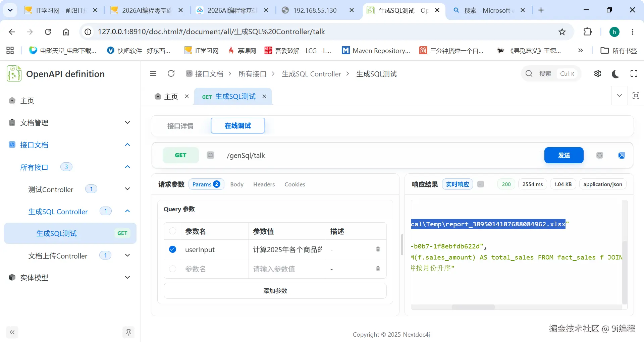
Task: Click the OpenAPI definition logo
Action: coord(14,73)
